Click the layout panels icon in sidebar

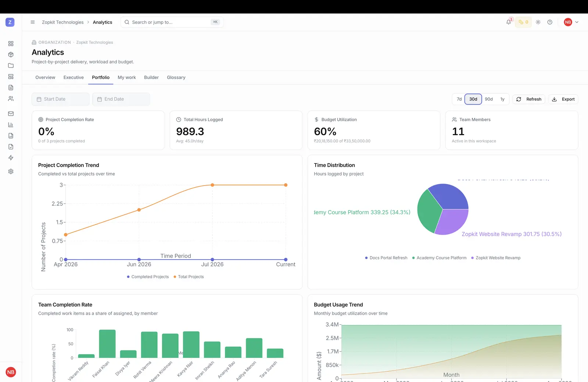pyautogui.click(x=11, y=76)
